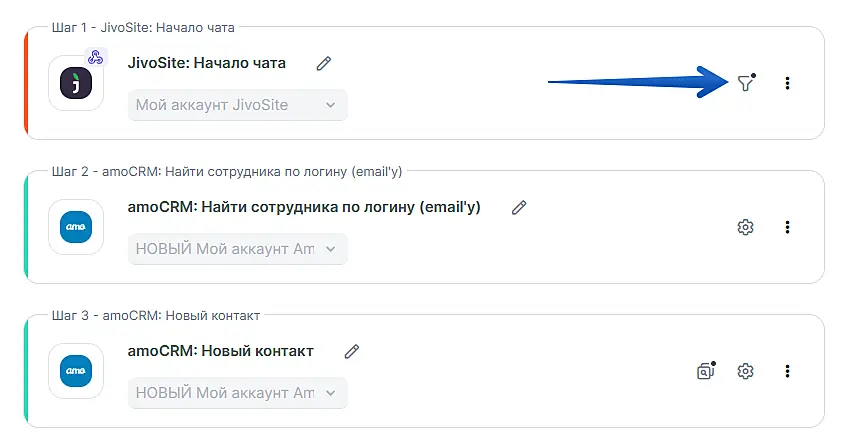Image resolution: width=847 pixels, height=441 pixels.
Task: Click the amoCRM logo in step 2
Action: 76,227
